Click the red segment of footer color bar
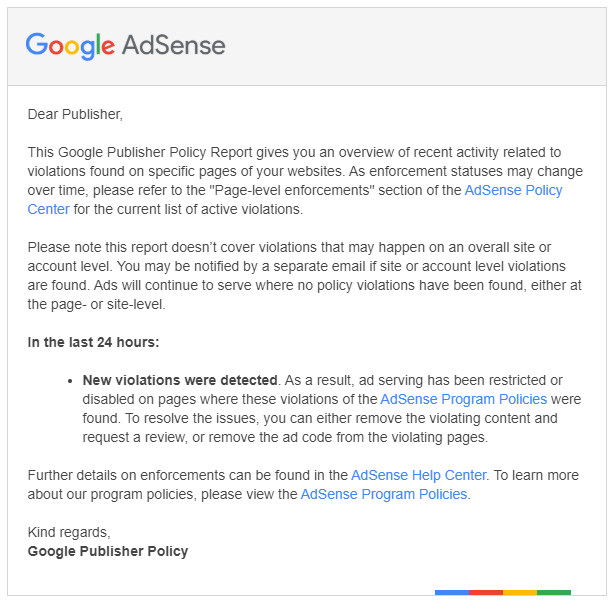Viewport: 614px width, 602px height. click(486, 593)
